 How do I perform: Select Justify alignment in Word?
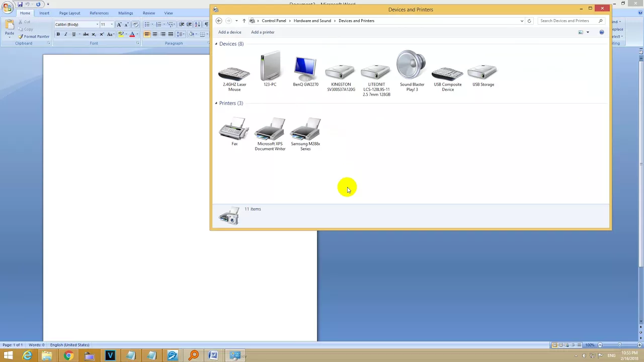tap(171, 34)
